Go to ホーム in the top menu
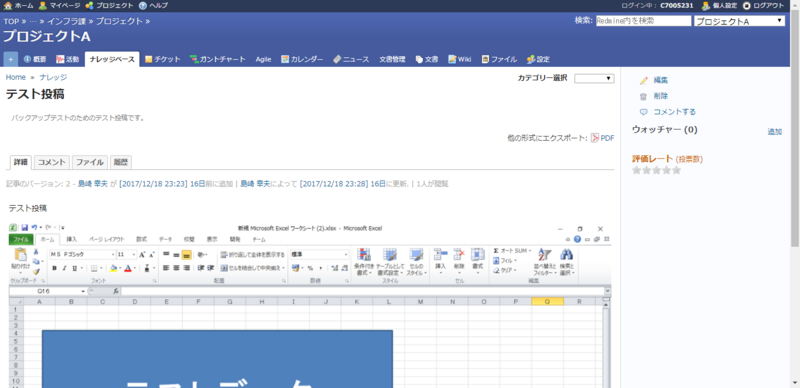The image size is (800, 388). pyautogui.click(x=18, y=6)
